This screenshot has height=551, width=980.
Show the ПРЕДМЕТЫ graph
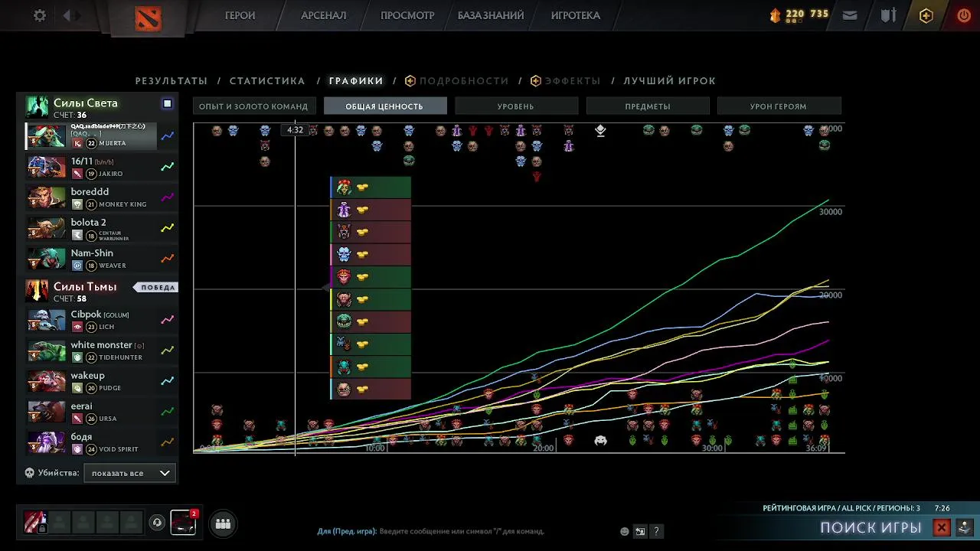coord(648,106)
